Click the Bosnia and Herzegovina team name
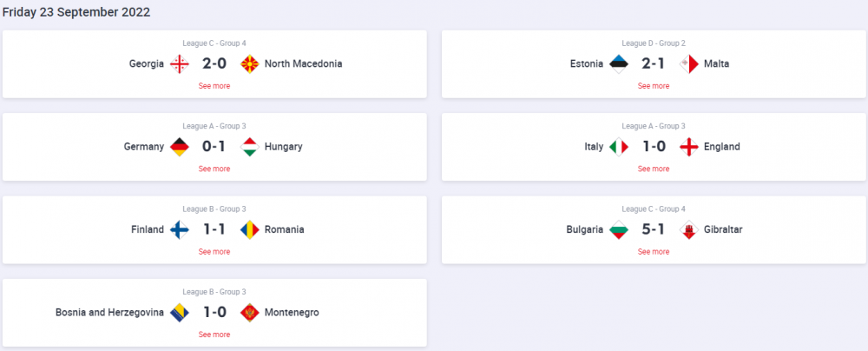Screen dimensions: 868x351 (109, 313)
